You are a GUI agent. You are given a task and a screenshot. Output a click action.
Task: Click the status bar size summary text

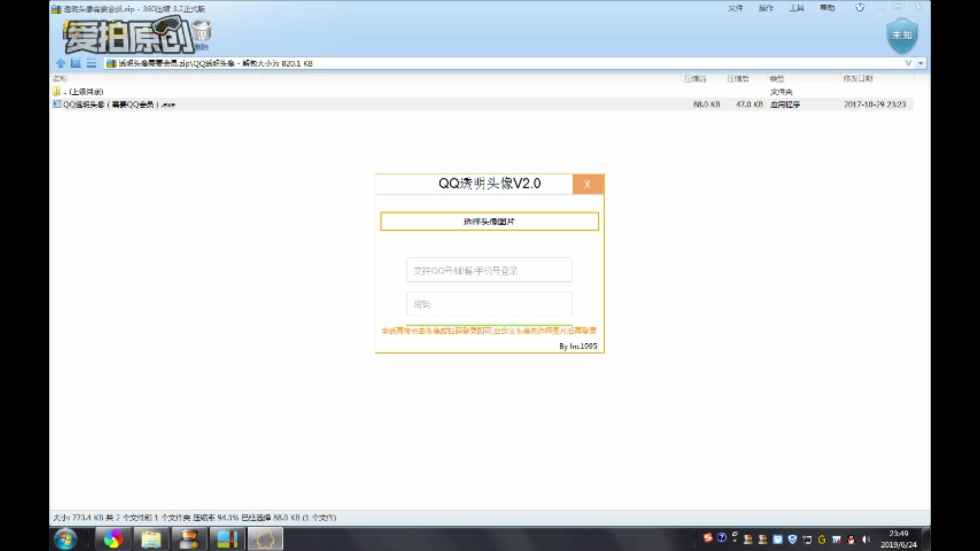(x=194, y=518)
